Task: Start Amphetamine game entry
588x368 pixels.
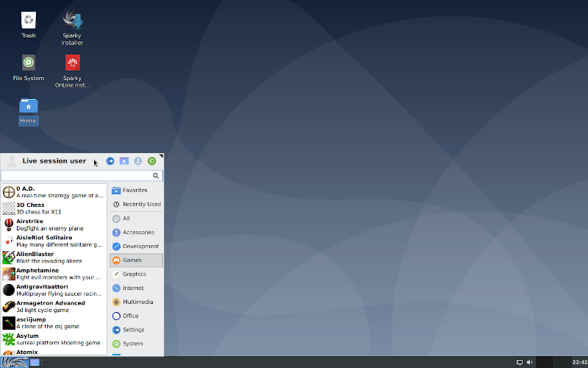Action: (54, 274)
